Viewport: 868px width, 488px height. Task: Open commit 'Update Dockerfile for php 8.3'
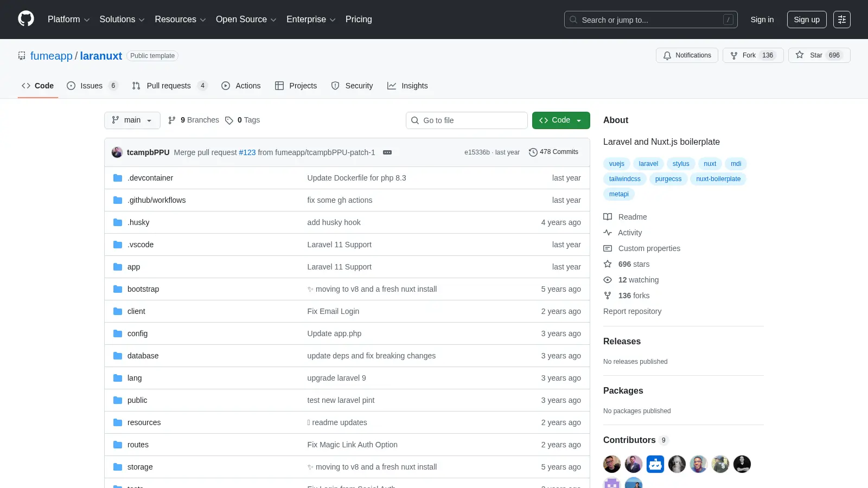[356, 178]
